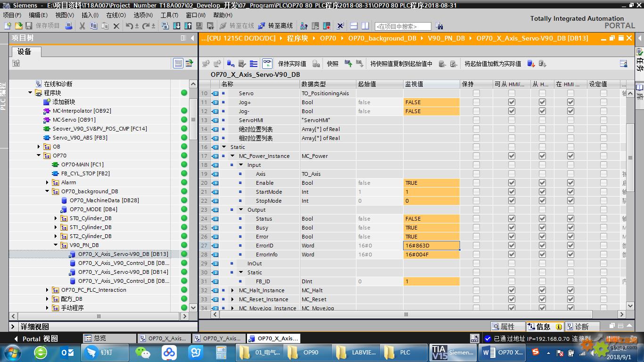Open the TIA Portal V15 taskbar icon
Image resolution: width=644 pixels, height=362 pixels.
453,352
